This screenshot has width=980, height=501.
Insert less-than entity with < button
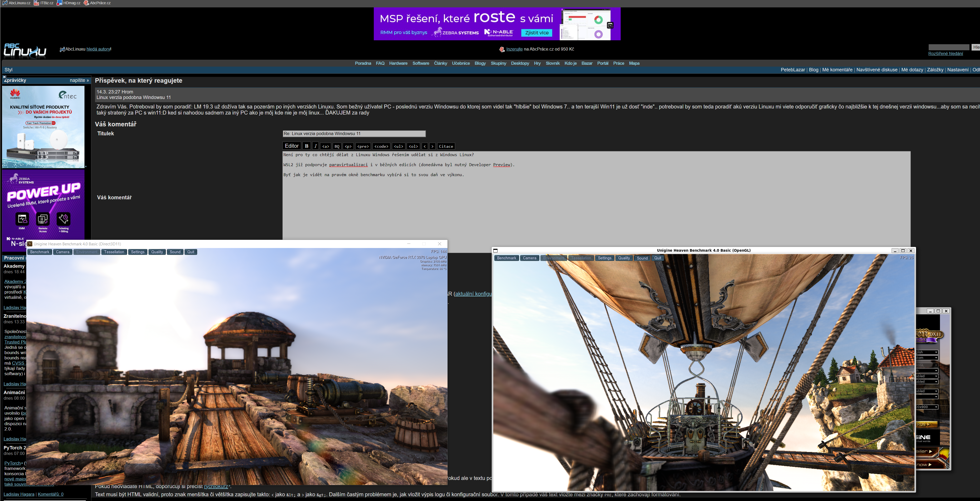[x=425, y=146]
